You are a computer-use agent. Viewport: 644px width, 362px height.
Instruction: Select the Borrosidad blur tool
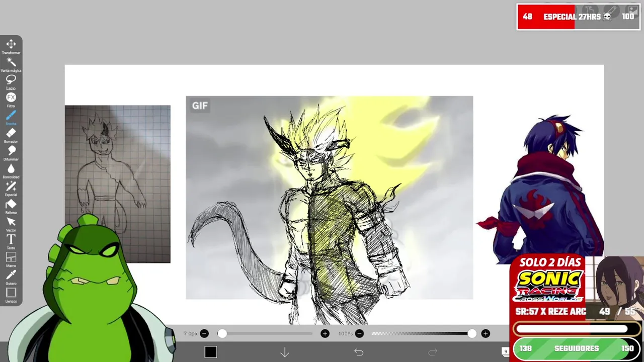[x=11, y=170]
